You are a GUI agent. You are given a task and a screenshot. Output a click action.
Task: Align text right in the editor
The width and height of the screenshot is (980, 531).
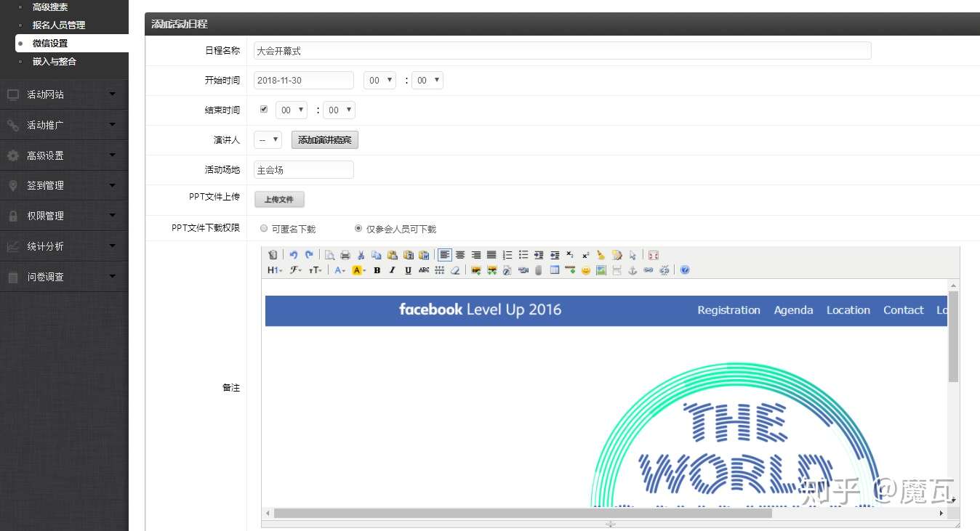476,255
